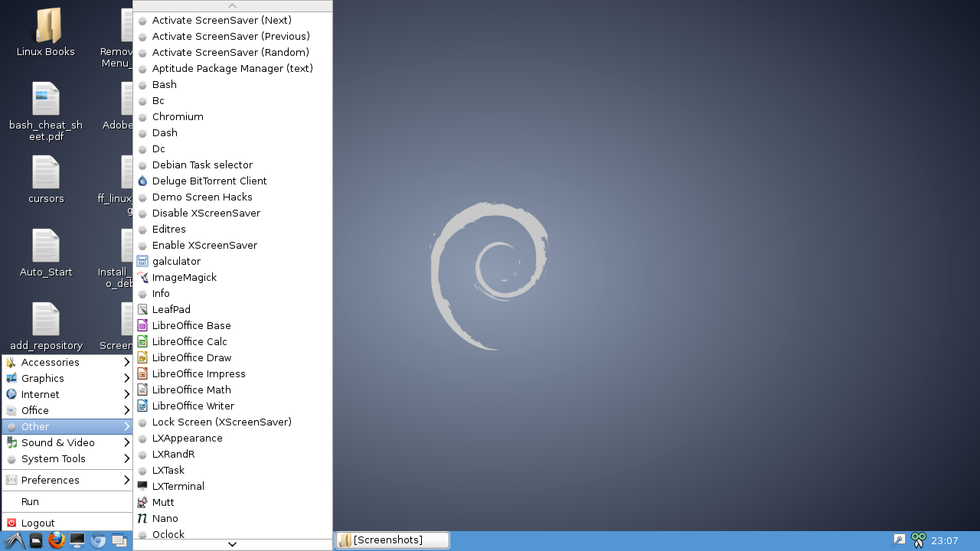Select Activate ScreenSaver (Random)

(x=233, y=53)
